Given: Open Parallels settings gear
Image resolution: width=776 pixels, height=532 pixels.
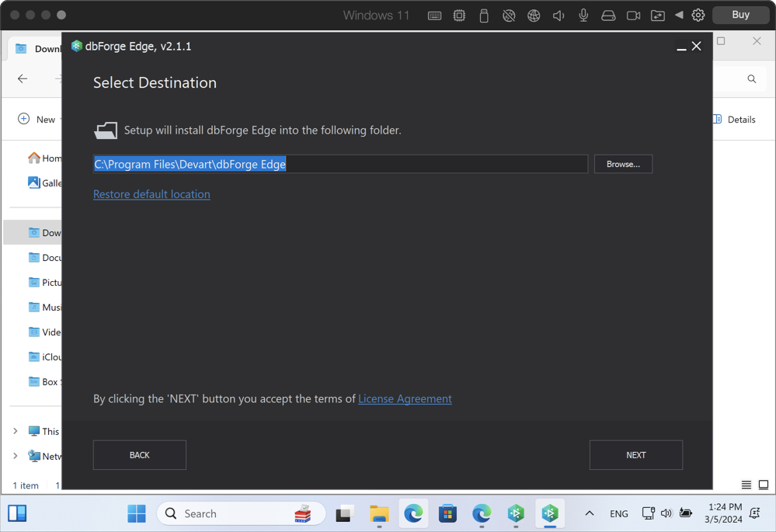Looking at the screenshot, I should coord(698,16).
